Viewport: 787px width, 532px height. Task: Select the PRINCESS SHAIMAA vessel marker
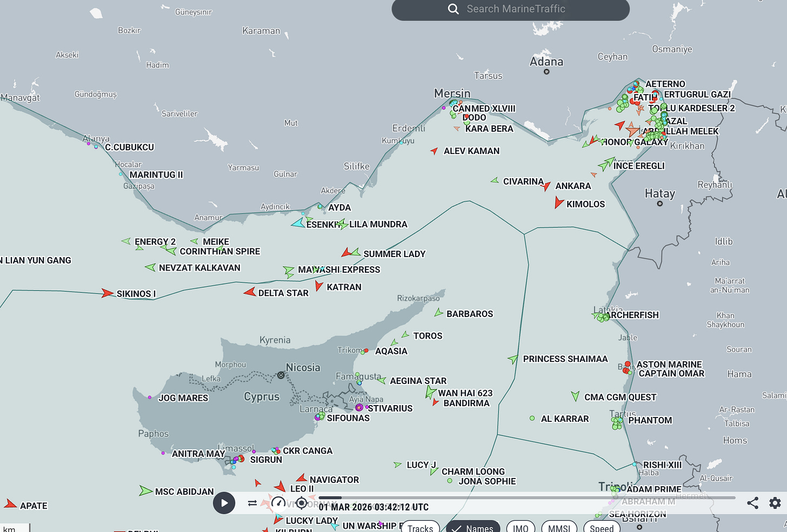tap(513, 359)
